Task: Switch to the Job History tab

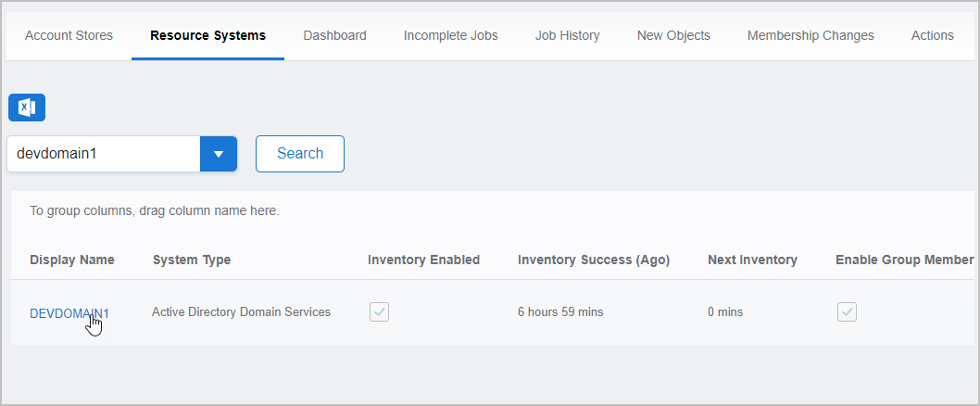Action: 567,35
